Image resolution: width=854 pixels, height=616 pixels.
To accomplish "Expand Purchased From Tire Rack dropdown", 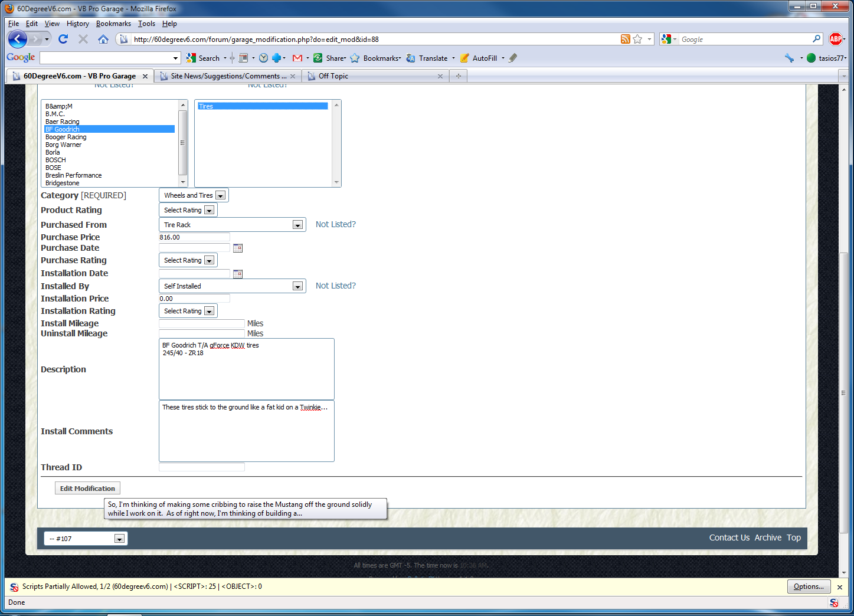I will pos(297,225).
